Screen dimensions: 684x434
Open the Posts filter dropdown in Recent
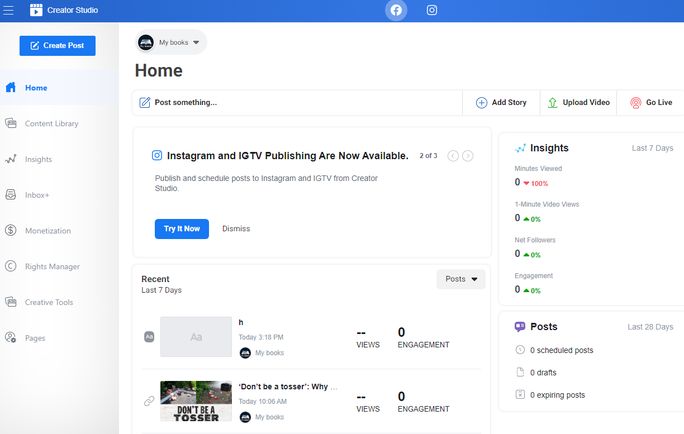pos(461,279)
